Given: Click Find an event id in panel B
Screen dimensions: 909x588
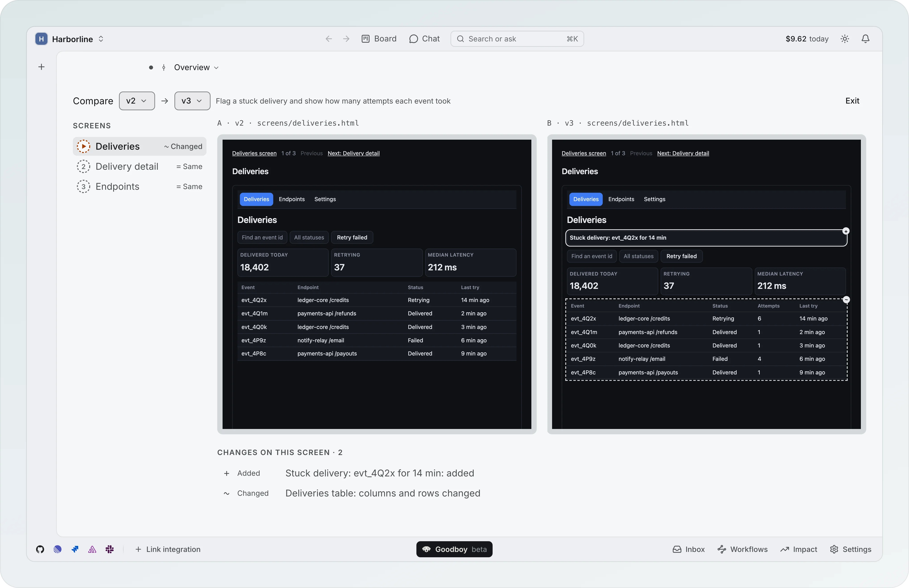Looking at the screenshot, I should coord(592,256).
